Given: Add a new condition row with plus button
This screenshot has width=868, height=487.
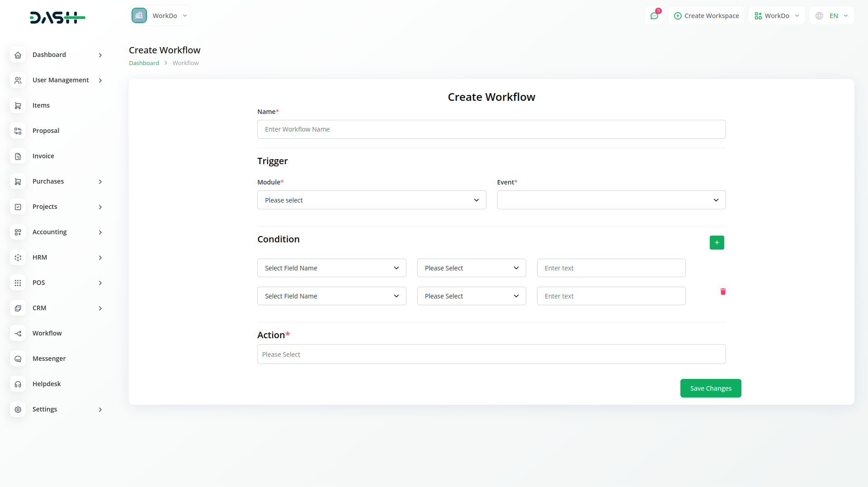Looking at the screenshot, I should [x=717, y=242].
